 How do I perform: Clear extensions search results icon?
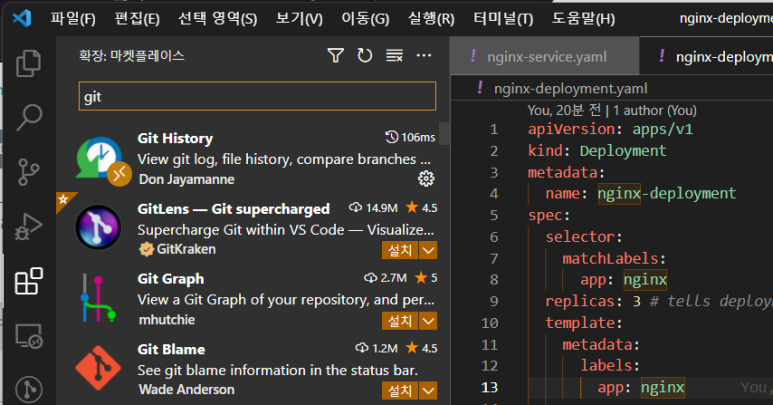(x=394, y=56)
